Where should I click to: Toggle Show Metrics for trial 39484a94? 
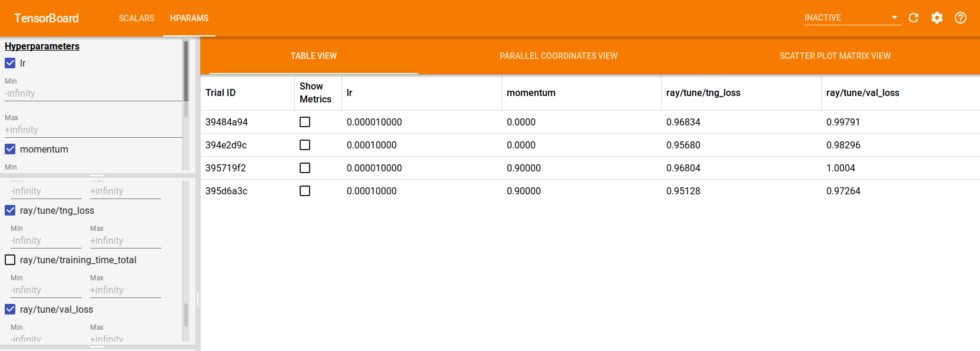(305, 122)
